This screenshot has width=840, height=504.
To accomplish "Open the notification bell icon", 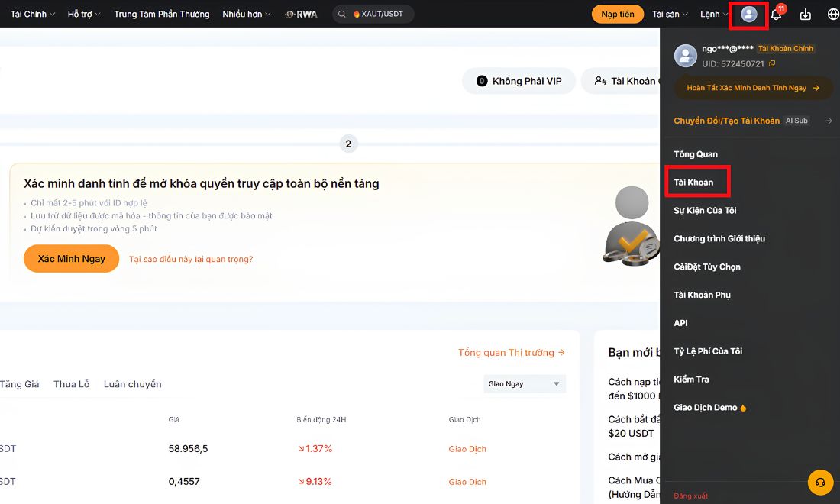I will pyautogui.click(x=776, y=15).
